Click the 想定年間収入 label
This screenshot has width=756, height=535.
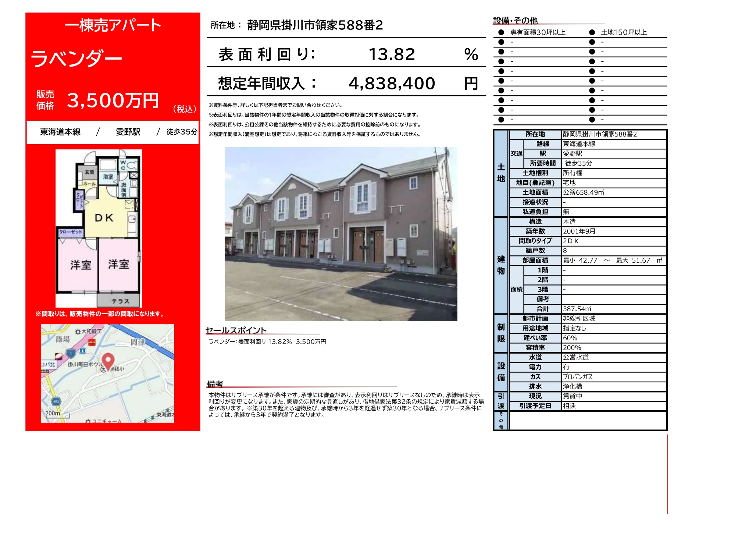click(267, 84)
